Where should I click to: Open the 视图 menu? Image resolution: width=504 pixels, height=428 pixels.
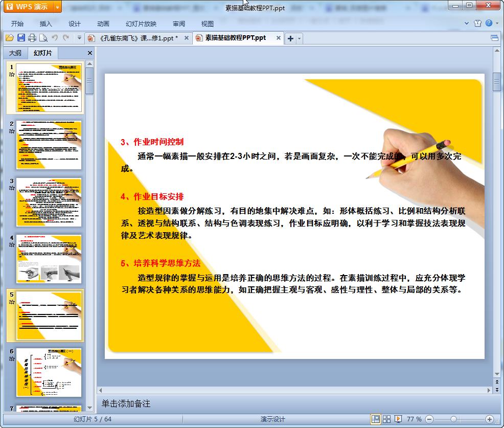[208, 24]
